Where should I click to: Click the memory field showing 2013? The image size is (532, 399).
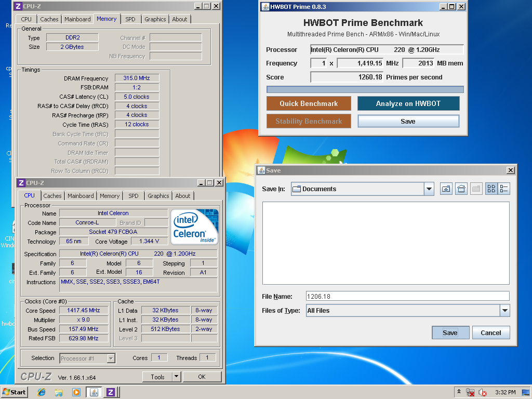[418, 63]
